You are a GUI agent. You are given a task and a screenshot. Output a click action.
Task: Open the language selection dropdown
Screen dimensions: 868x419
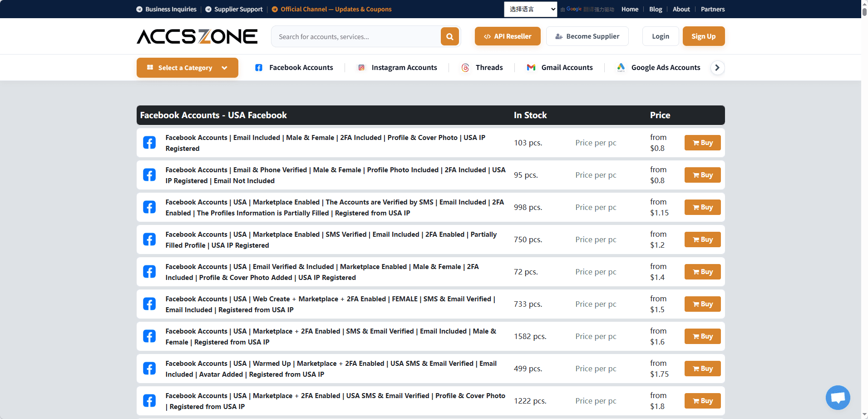pos(530,9)
